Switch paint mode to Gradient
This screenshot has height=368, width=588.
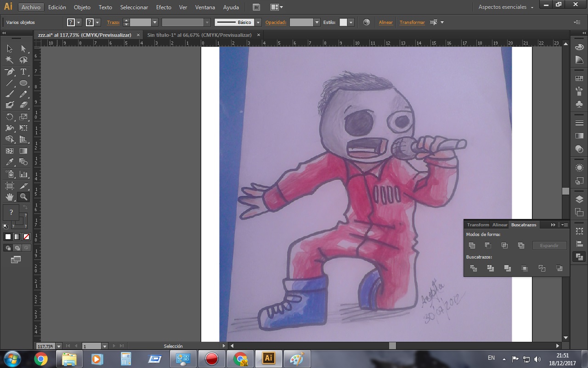click(17, 236)
